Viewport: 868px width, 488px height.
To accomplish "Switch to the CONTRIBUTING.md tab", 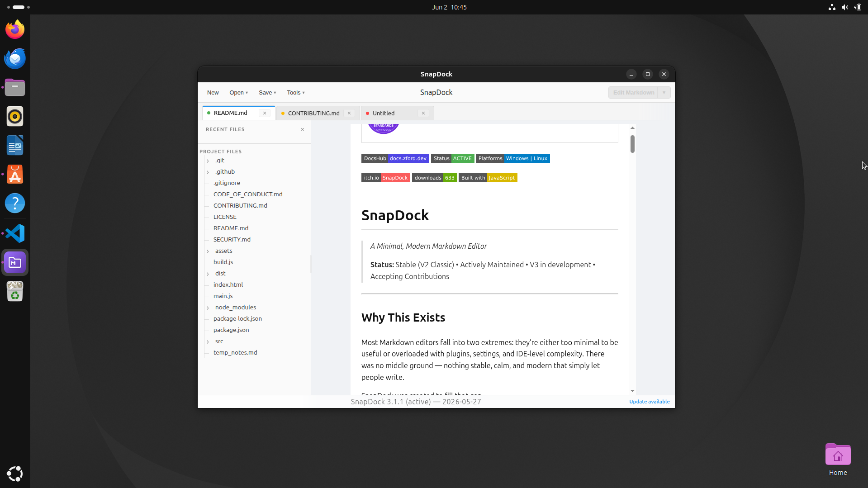I will coord(314,113).
